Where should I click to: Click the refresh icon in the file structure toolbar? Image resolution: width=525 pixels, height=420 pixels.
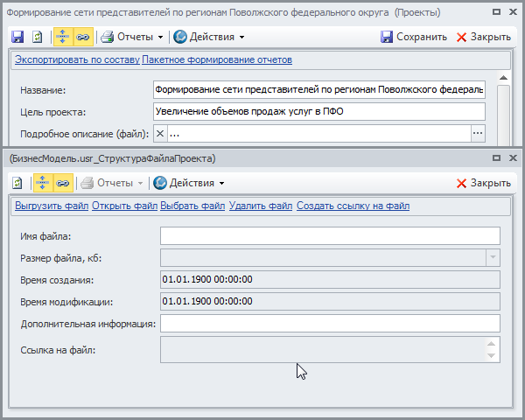[17, 183]
